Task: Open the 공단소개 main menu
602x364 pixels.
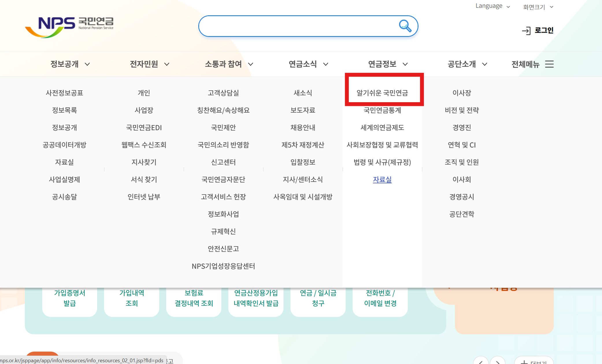Action: click(462, 64)
